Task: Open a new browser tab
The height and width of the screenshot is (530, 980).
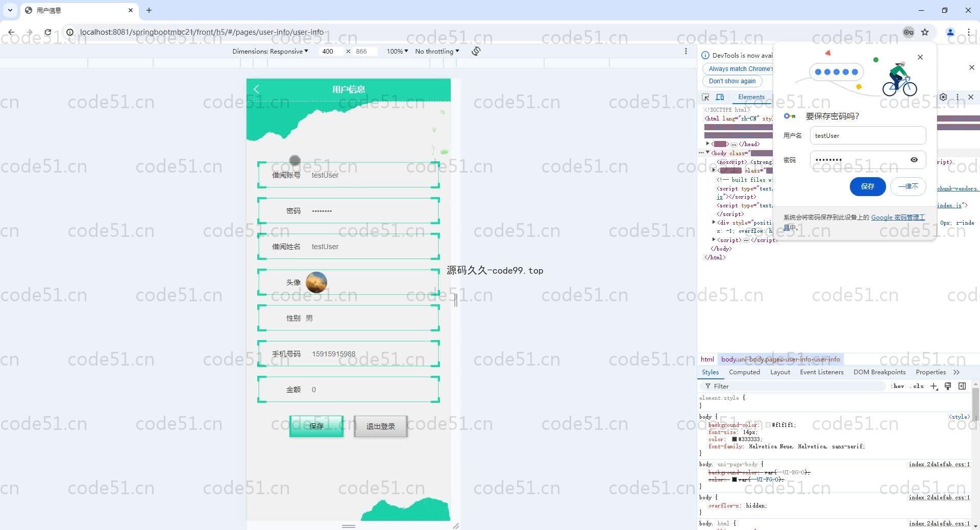Action: [149, 10]
